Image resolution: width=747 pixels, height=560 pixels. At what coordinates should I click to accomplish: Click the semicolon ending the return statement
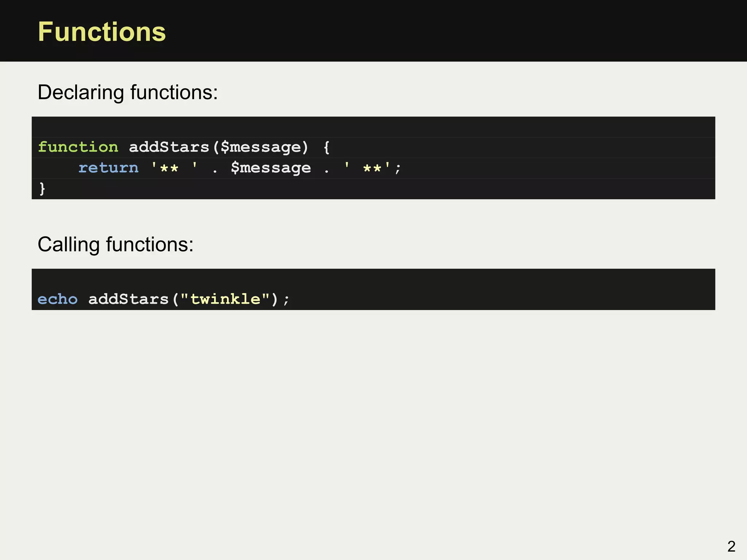pyautogui.click(x=398, y=168)
